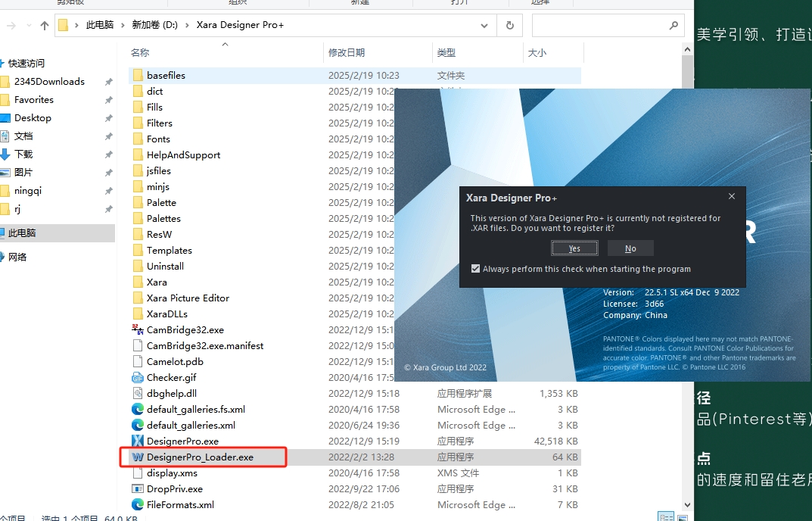Sort files by 修改日期 column
The width and height of the screenshot is (812, 521).
pyautogui.click(x=347, y=52)
